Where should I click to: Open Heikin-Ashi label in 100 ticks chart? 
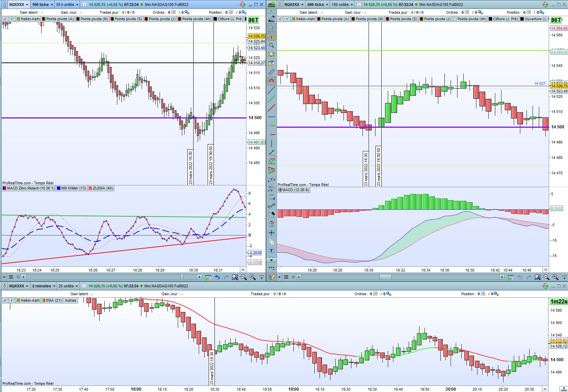[x=28, y=19]
